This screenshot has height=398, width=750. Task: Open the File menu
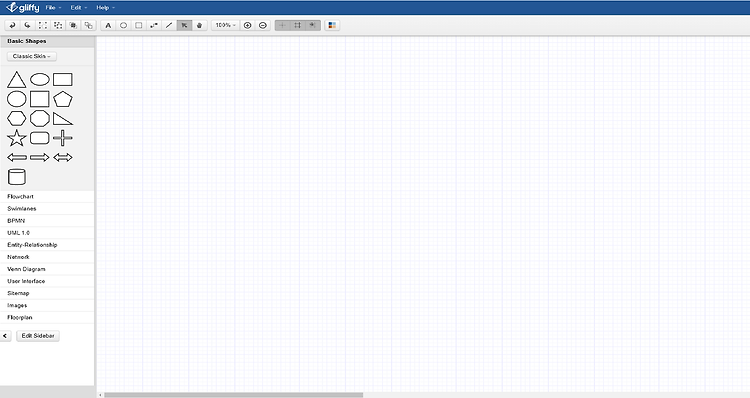click(53, 8)
